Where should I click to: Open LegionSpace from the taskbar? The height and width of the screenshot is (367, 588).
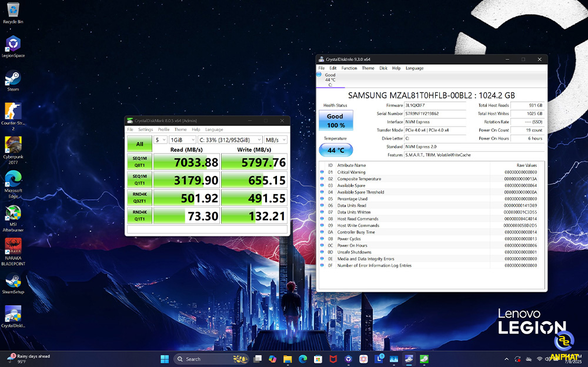348,359
